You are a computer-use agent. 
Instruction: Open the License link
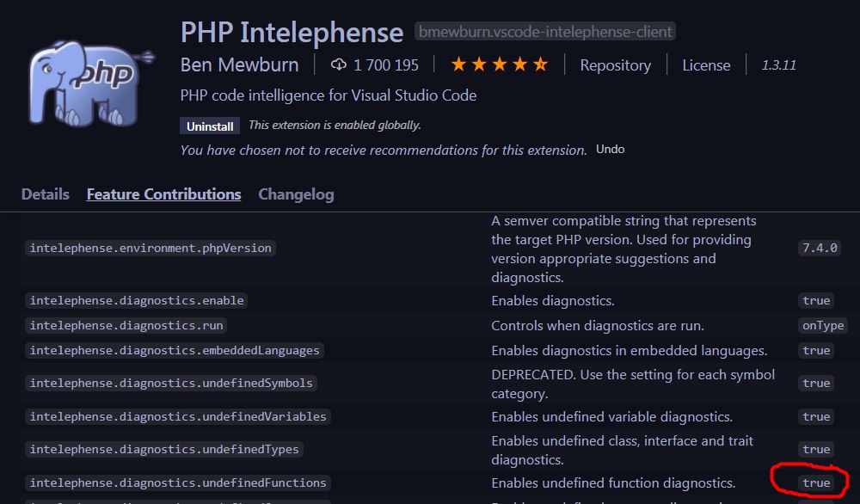706,65
